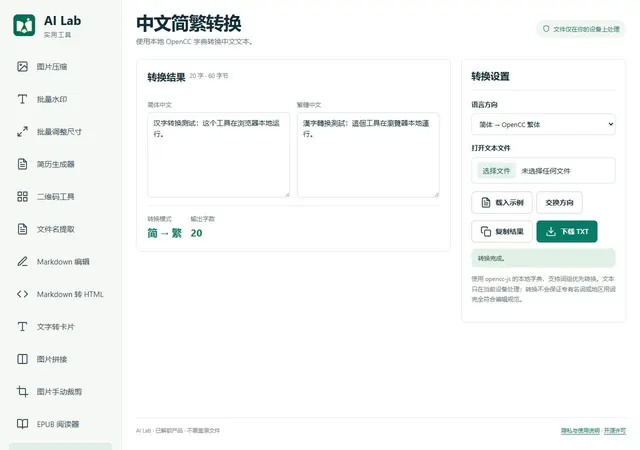
Task: Click the AI Lab logo icon
Action: [24, 25]
